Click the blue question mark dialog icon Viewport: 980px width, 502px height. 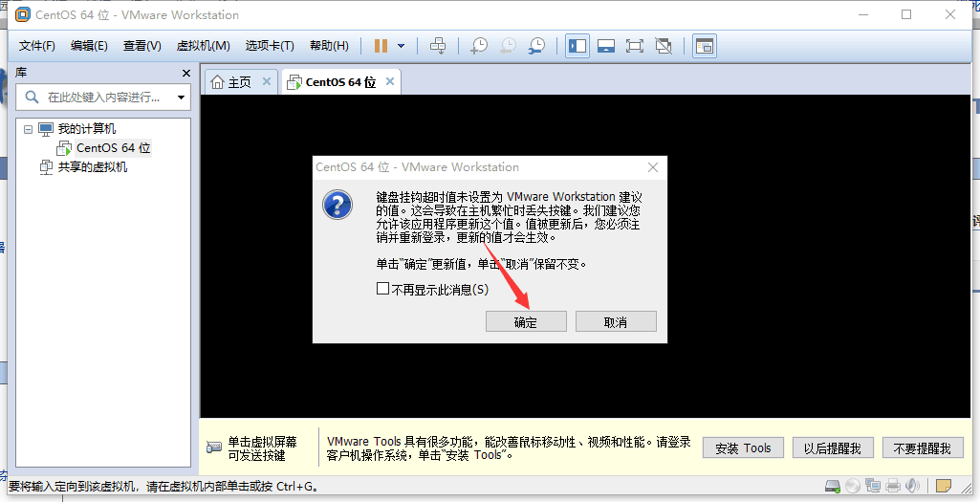pos(338,205)
